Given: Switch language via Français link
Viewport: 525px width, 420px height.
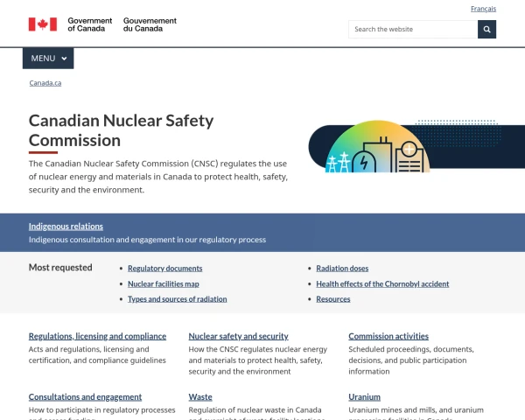Looking at the screenshot, I should (483, 9).
